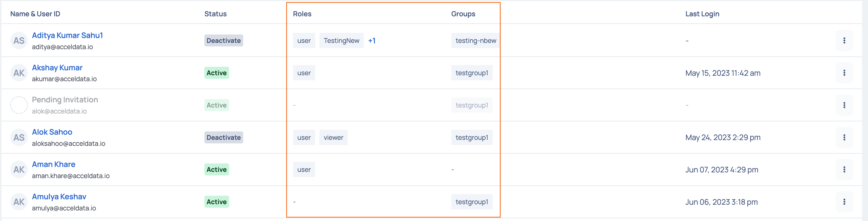
Task: Click the user role tag for Aditya
Action: pos(304,40)
